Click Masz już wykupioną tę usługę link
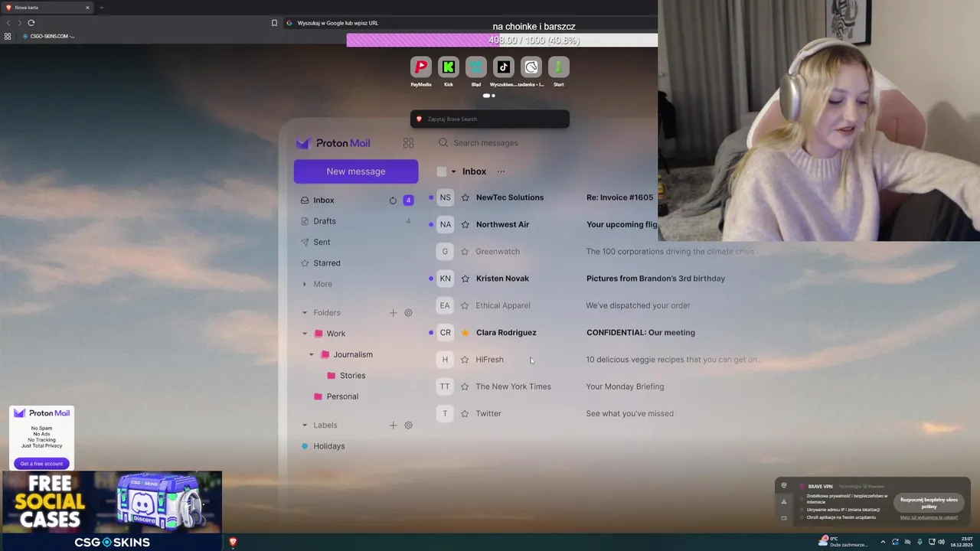The height and width of the screenshot is (551, 980). click(x=929, y=517)
